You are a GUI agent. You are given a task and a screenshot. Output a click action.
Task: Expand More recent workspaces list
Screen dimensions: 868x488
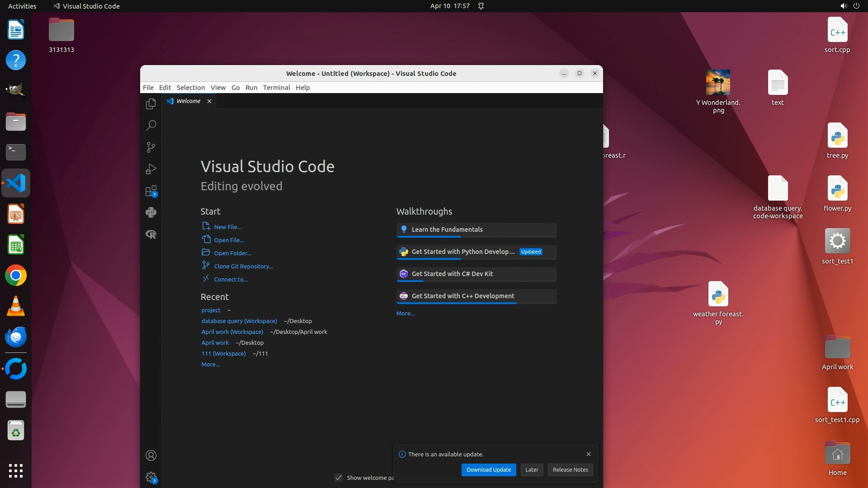click(x=211, y=364)
